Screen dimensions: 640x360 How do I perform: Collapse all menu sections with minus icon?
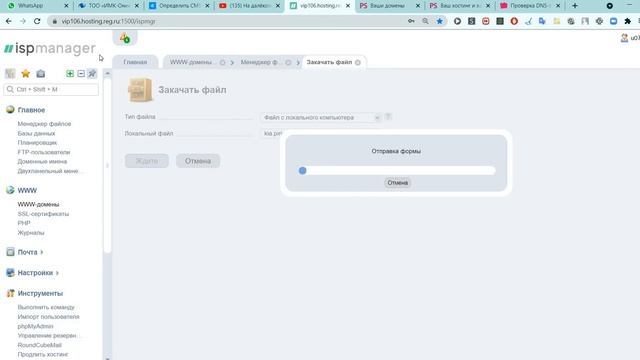tap(81, 73)
